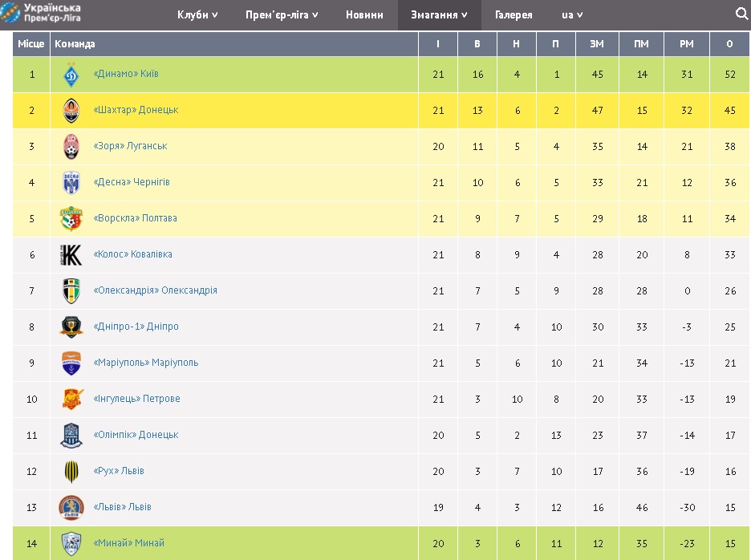Click the Shakhtar Donetsk club logo

pyautogui.click(x=71, y=111)
